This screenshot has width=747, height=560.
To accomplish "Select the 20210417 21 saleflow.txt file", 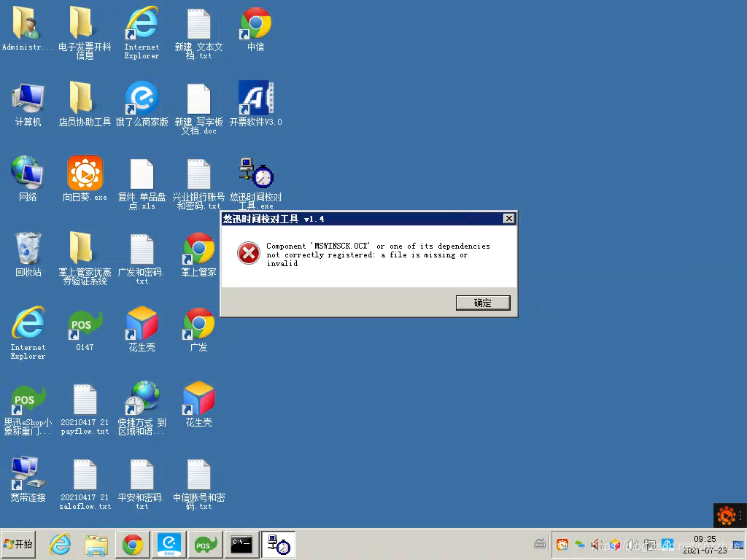I will (85, 485).
